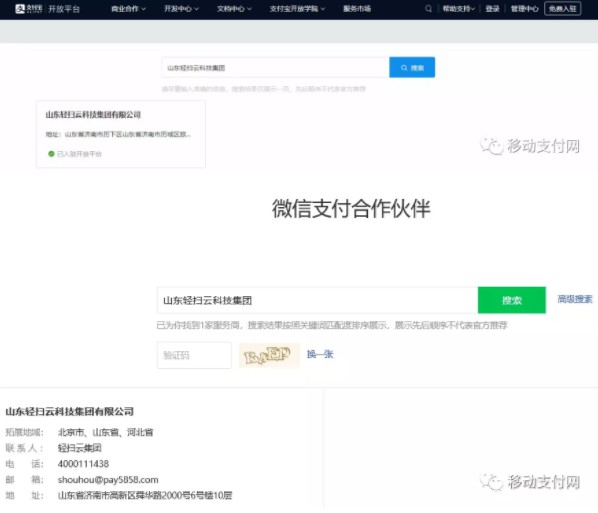Expand the 开发中心 dropdown menu
The width and height of the screenshot is (598, 513).
181,9
